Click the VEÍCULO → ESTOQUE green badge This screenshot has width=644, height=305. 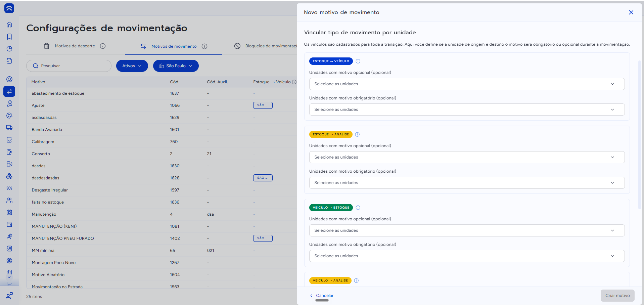click(x=331, y=208)
